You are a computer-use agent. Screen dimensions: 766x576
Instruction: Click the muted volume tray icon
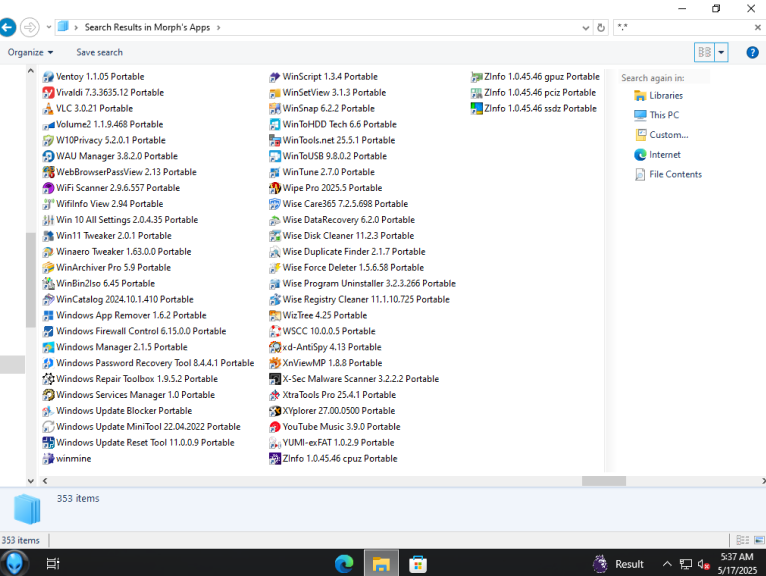(703, 564)
